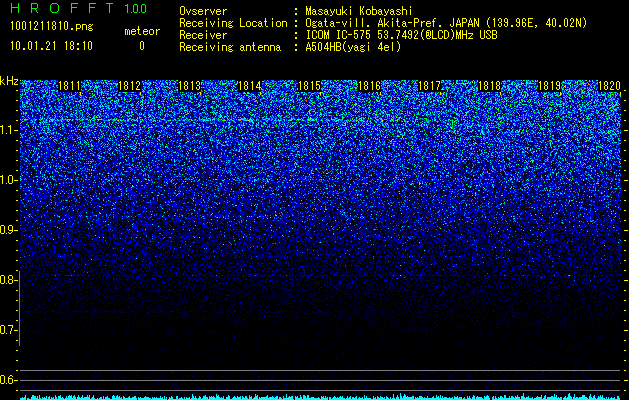
Task: Click the 1820 time marker
Action: 609,86
